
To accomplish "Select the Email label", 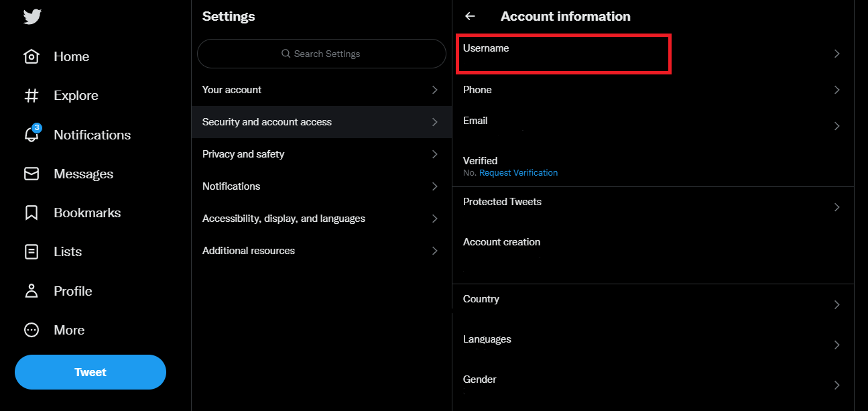I will click(475, 121).
